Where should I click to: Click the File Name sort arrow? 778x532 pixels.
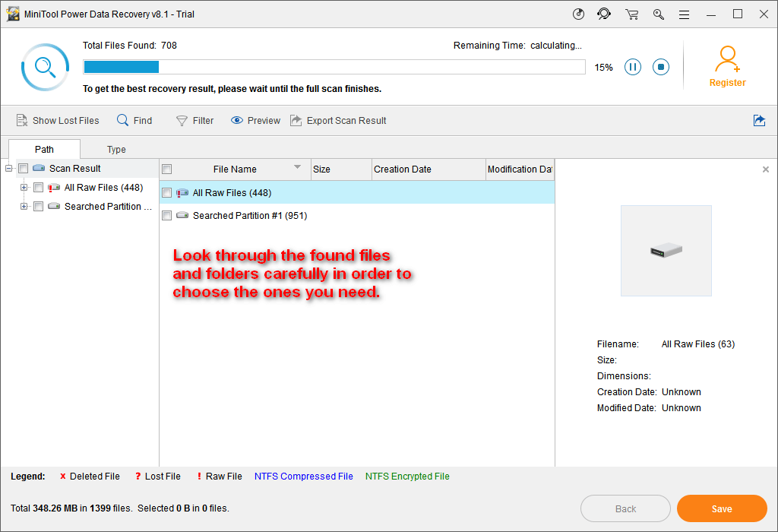(x=297, y=166)
